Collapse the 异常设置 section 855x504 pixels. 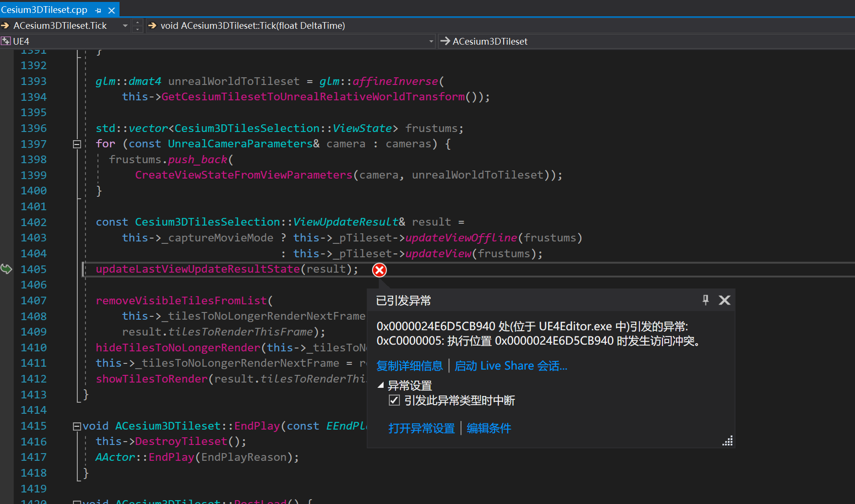tap(380, 384)
